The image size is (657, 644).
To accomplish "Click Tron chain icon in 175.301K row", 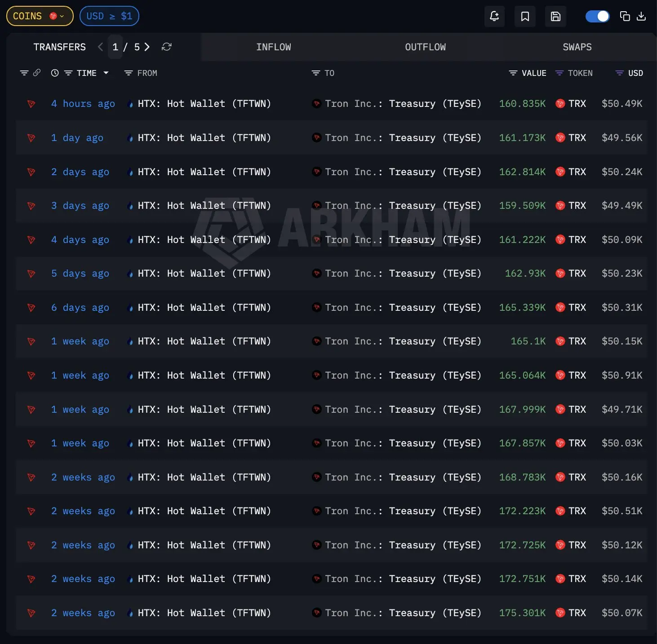I will tap(31, 613).
